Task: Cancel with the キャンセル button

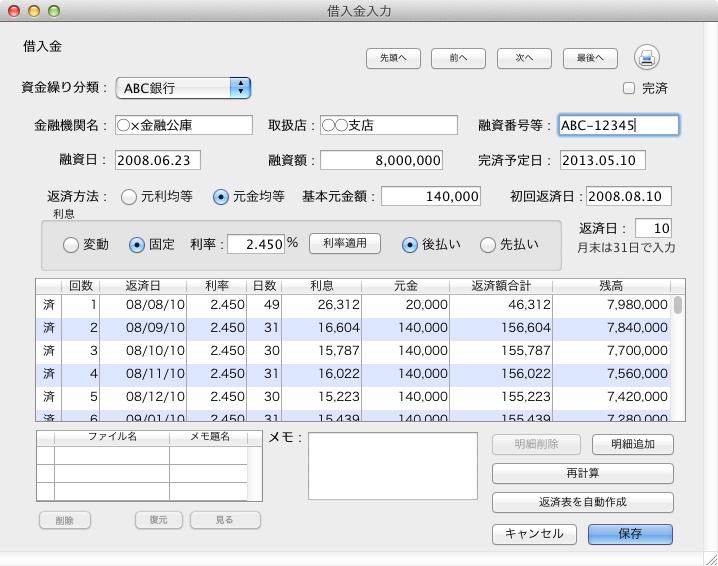Action: point(534,533)
